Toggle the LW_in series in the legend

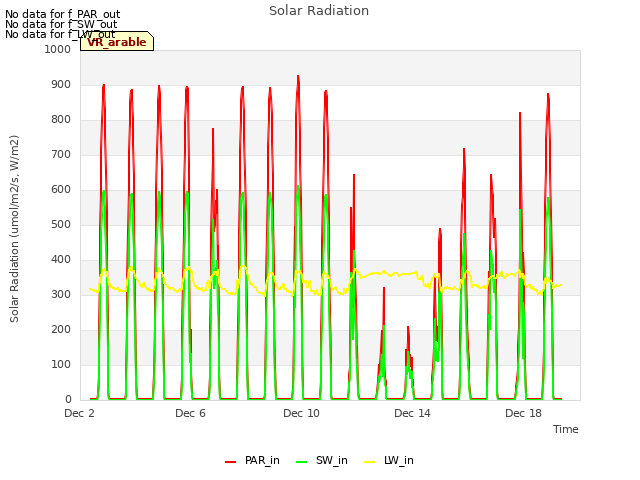pos(389,460)
